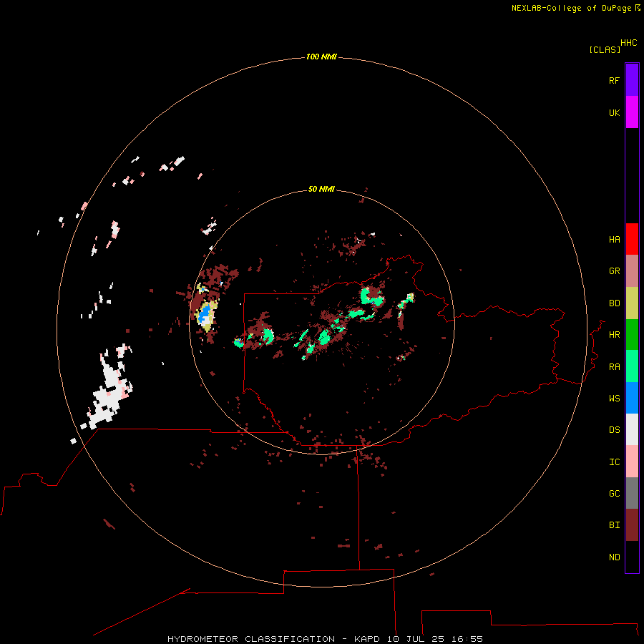Click the 10 JUL 25 date in caption

coord(416,639)
